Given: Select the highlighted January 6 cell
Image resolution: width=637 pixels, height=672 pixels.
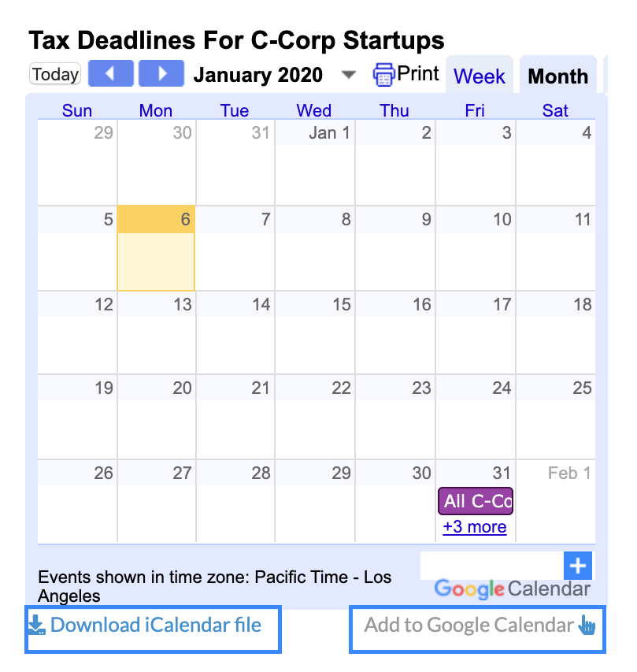Looking at the screenshot, I should pyautogui.click(x=156, y=248).
